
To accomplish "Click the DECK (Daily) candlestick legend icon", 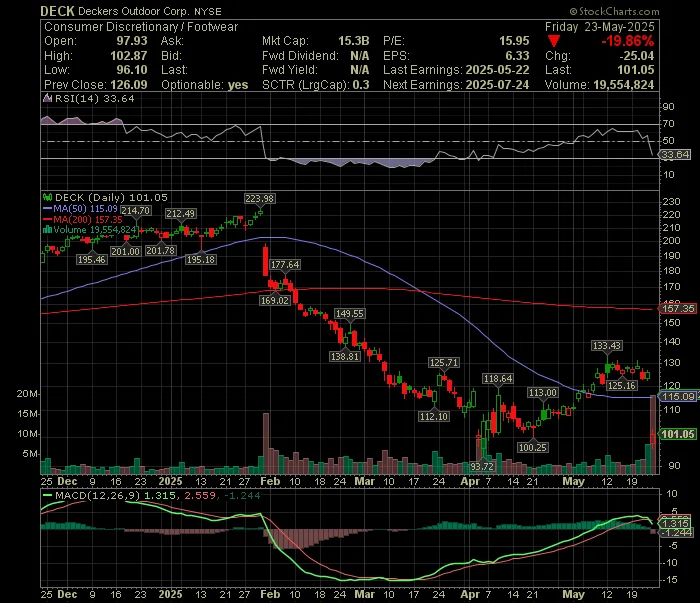I will [47, 197].
